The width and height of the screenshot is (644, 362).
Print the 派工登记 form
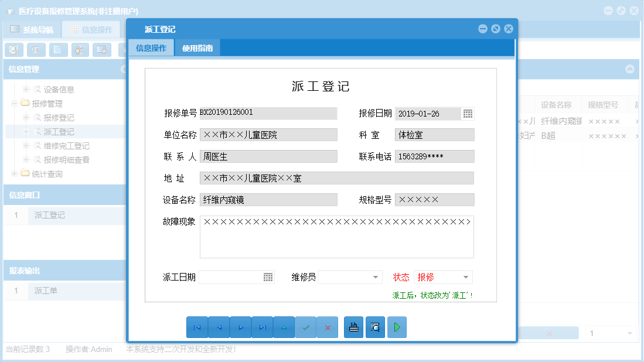pos(353,327)
